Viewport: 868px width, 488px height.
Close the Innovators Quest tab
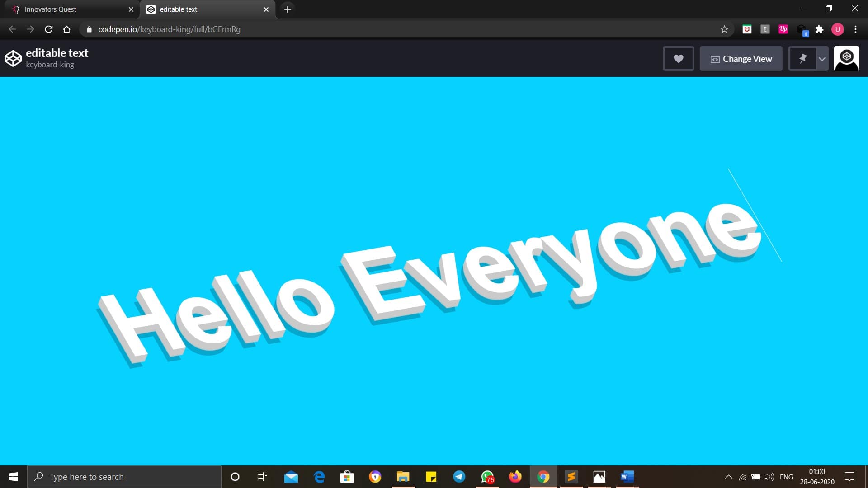131,9
